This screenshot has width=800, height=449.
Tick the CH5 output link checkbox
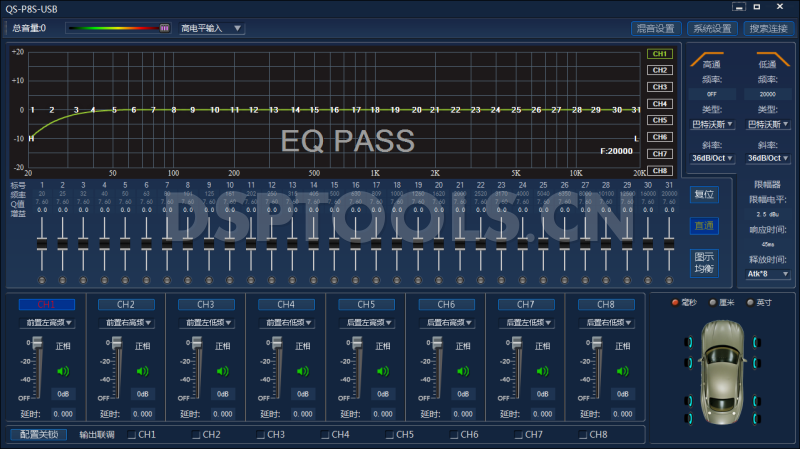click(389, 435)
